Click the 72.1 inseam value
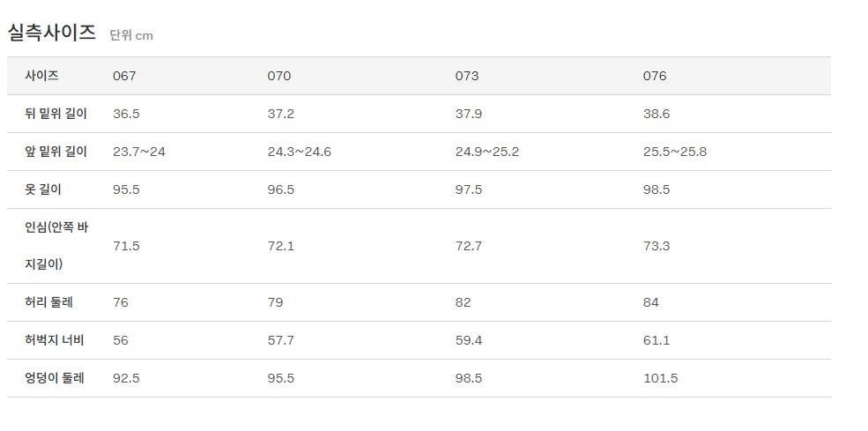 tap(280, 246)
